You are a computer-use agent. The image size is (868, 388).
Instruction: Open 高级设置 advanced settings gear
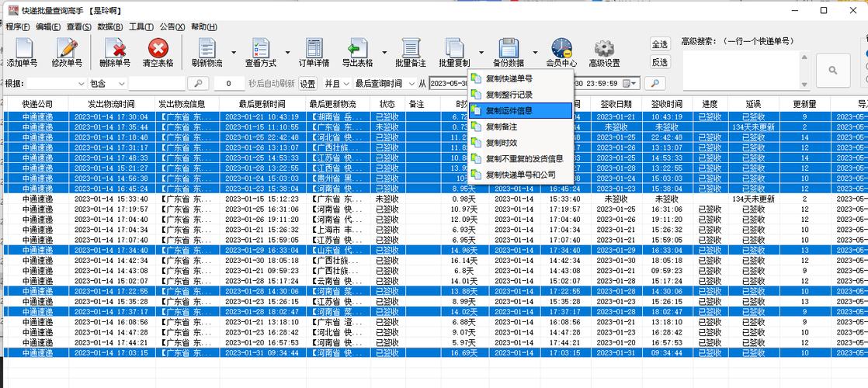tap(604, 53)
